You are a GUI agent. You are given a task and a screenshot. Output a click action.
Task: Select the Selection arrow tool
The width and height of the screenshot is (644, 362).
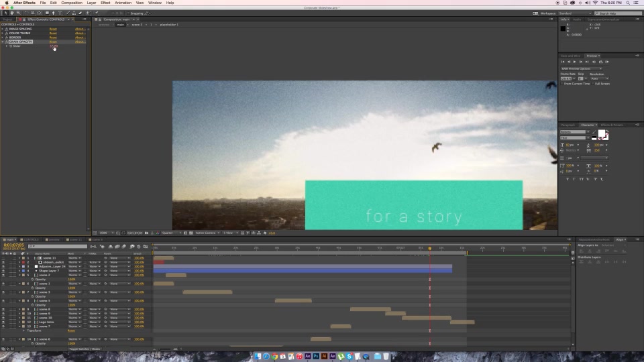click(x=6, y=13)
